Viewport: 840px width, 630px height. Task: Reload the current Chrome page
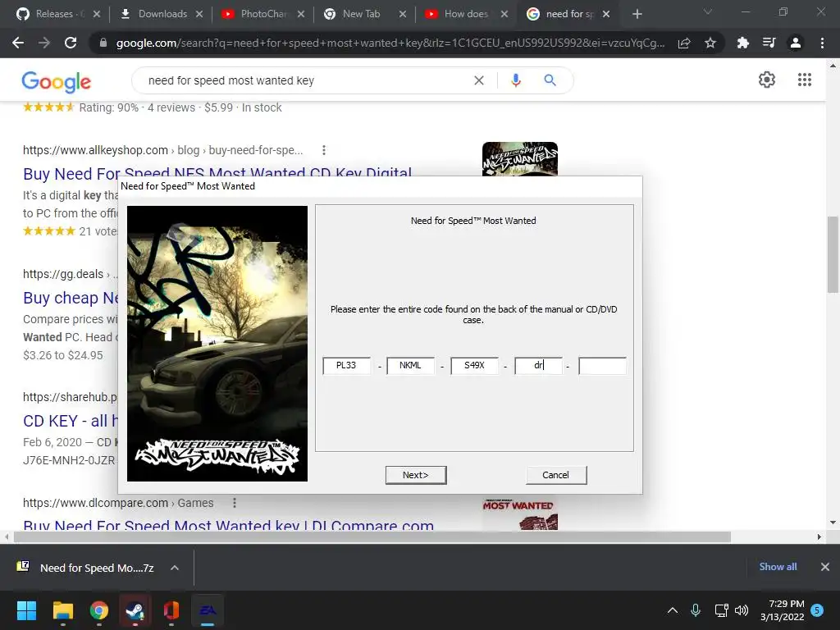coord(71,43)
